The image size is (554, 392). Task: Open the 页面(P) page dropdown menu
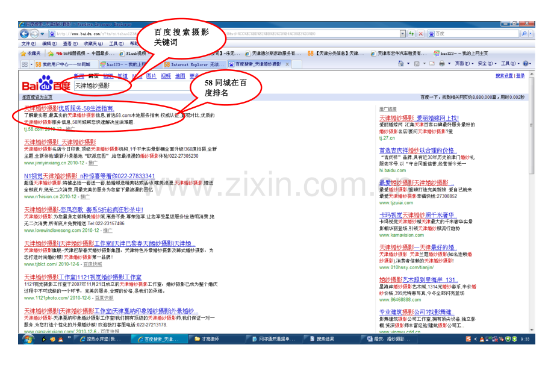click(464, 64)
